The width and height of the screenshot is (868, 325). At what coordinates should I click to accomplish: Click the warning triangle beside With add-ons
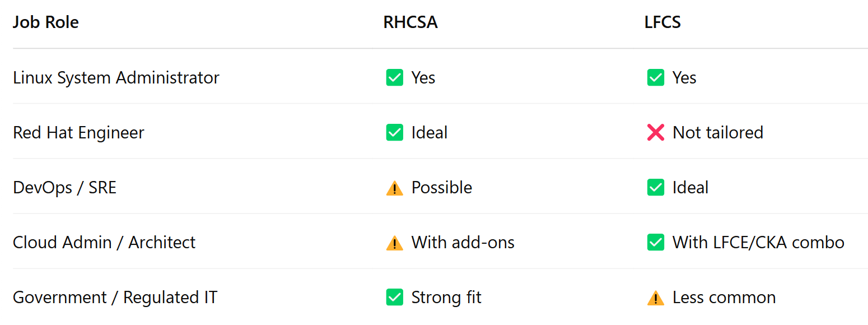395,243
